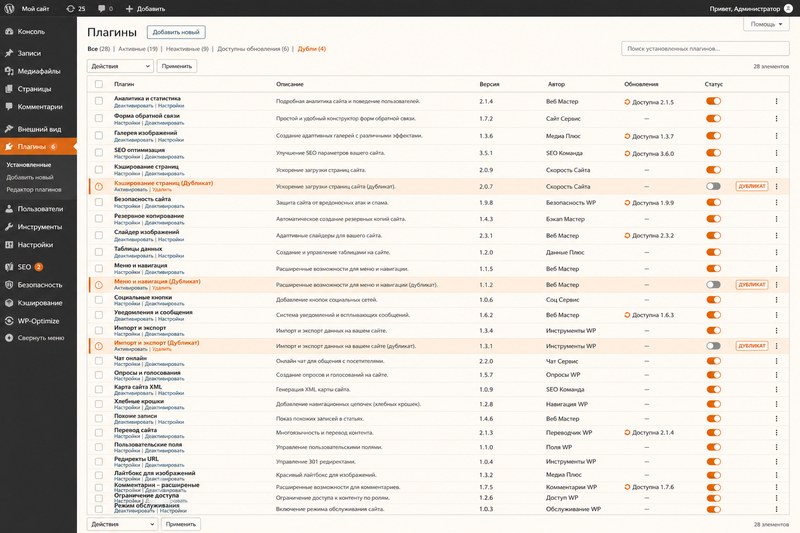This screenshot has width=800, height=533.
Task: Open the comments bubble icon in admin bar
Action: point(102,8)
